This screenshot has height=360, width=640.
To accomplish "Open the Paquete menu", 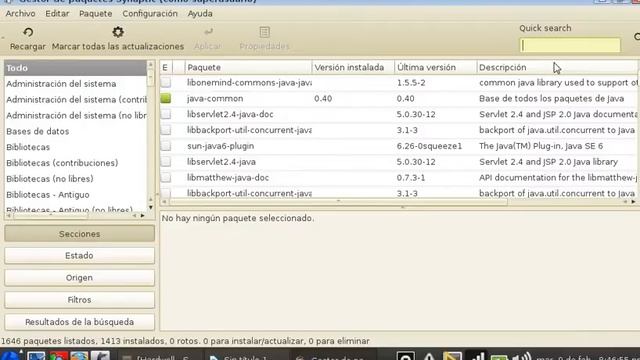I will (96, 13).
